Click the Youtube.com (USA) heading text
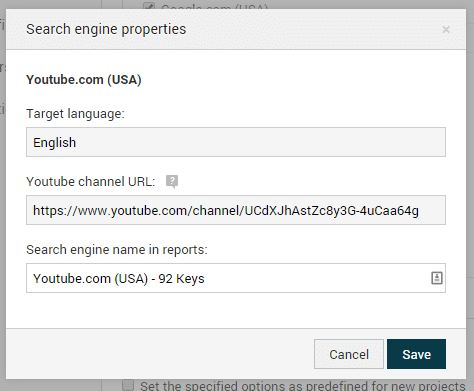 [84, 80]
